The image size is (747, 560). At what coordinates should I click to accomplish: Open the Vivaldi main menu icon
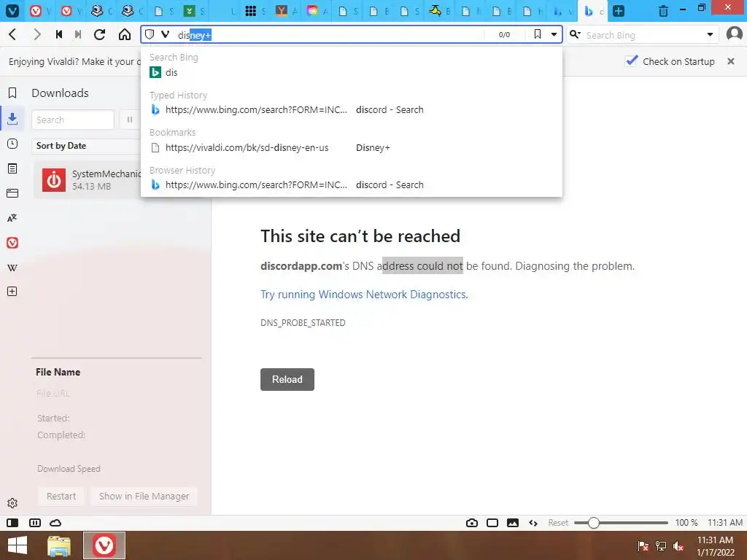pyautogui.click(x=12, y=10)
